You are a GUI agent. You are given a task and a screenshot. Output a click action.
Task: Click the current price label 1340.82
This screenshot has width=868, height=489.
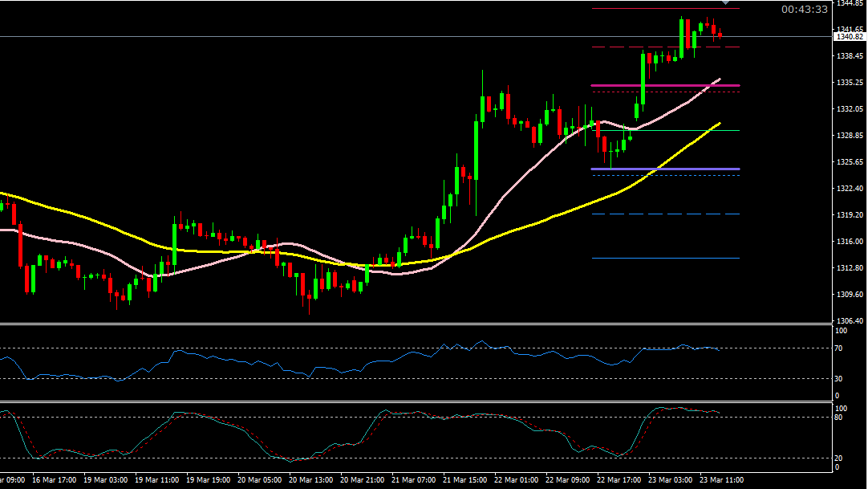(849, 37)
